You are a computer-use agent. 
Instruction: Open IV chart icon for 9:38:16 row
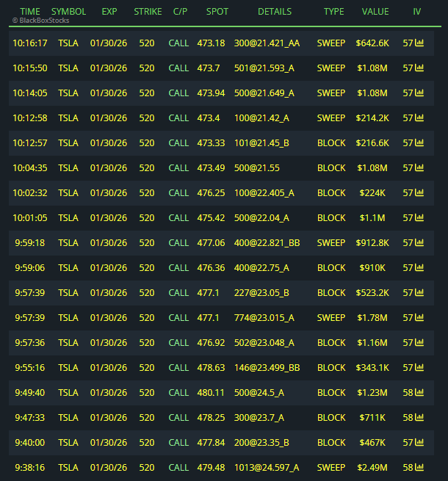pos(419,467)
